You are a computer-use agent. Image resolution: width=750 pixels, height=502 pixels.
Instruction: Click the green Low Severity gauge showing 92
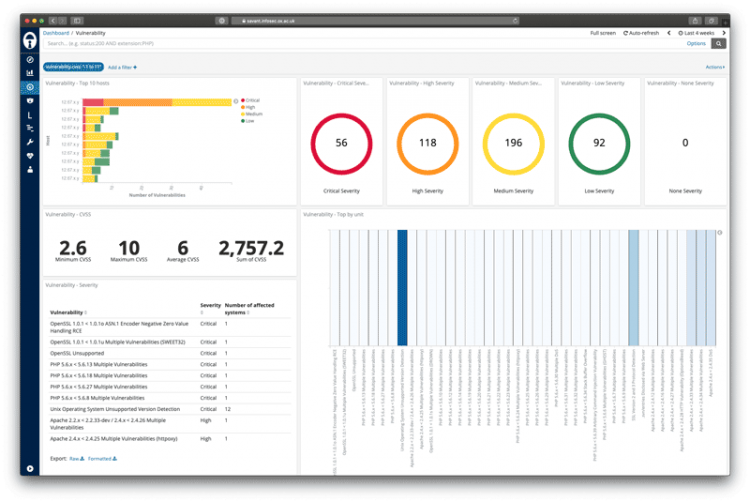tap(599, 143)
